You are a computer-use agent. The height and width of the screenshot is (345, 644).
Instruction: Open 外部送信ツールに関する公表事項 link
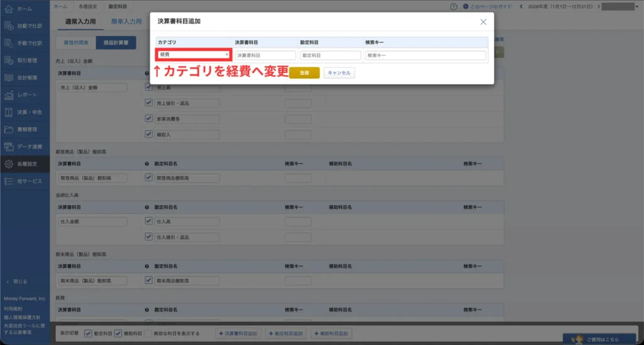coord(25,329)
